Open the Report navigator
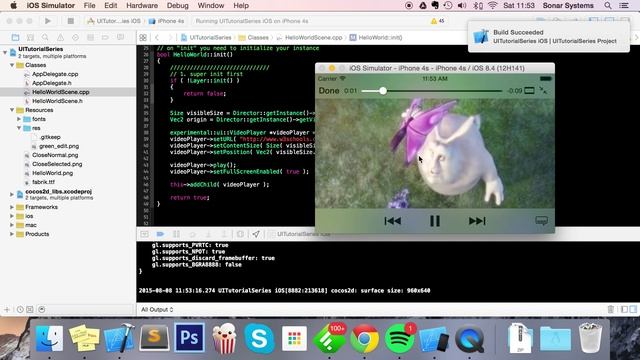Screen dimensions: 640x360 [x=120, y=38]
